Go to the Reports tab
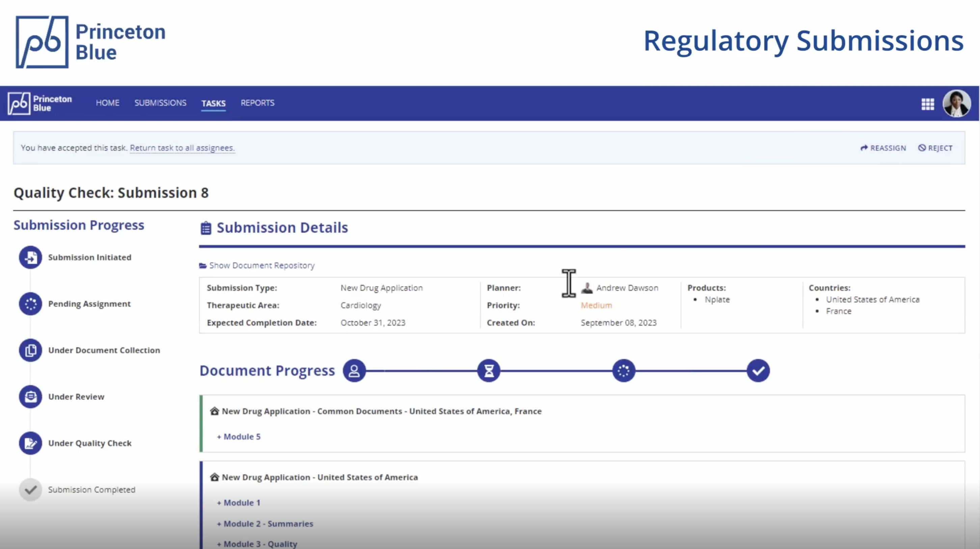The image size is (980, 549). click(x=257, y=103)
